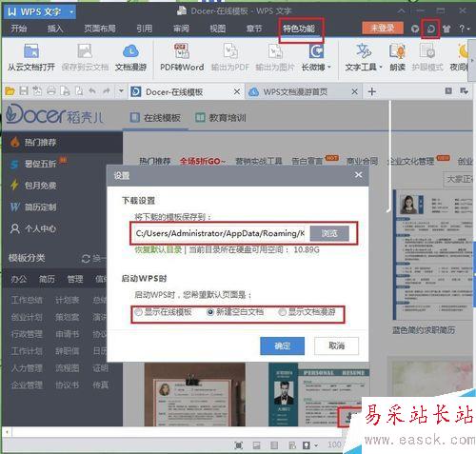The height and width of the screenshot is (454, 476).
Task: Click the 浏览 browse button
Action: point(329,233)
